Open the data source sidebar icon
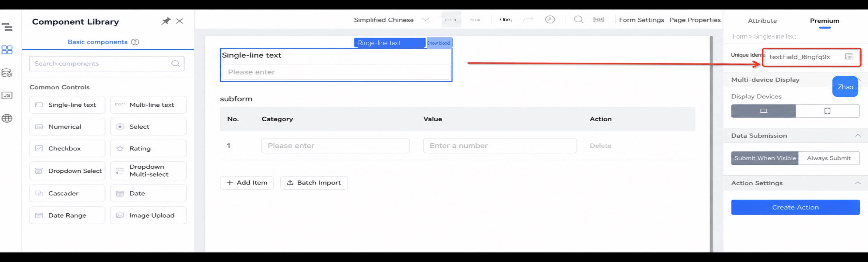The image size is (868, 262). coord(7,73)
